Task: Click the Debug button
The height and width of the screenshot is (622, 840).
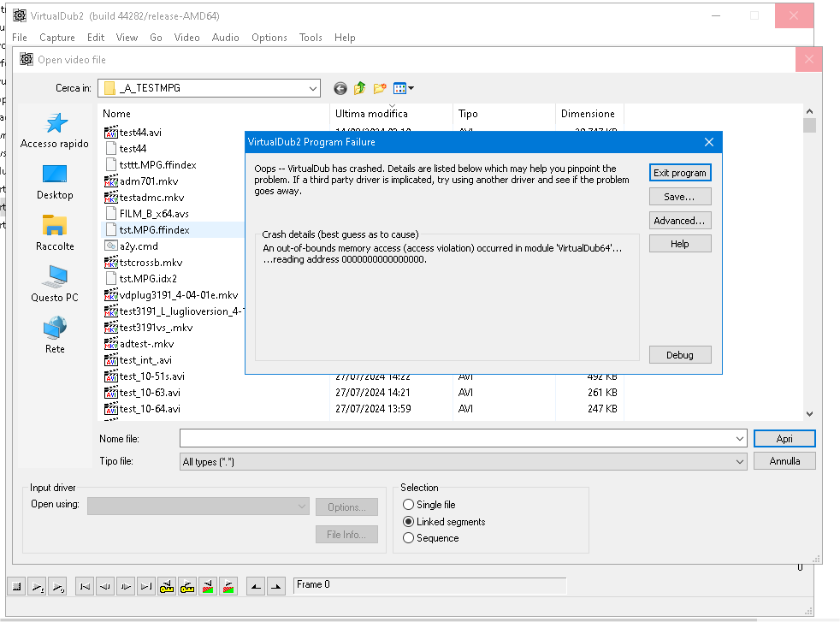Action: click(680, 355)
